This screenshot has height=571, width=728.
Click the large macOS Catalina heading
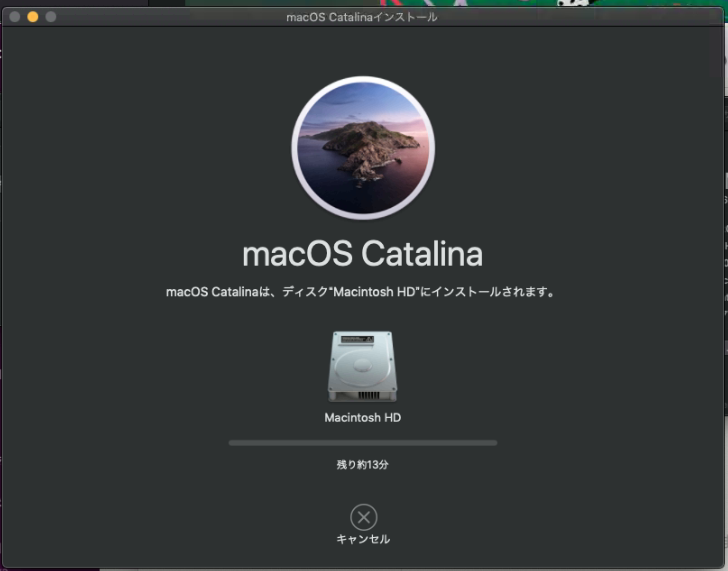click(x=363, y=254)
